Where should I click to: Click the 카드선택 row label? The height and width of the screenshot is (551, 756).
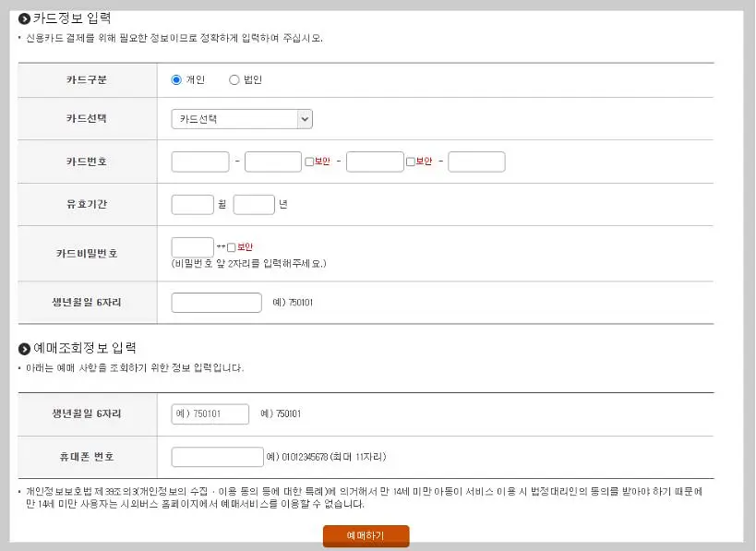(x=87, y=118)
